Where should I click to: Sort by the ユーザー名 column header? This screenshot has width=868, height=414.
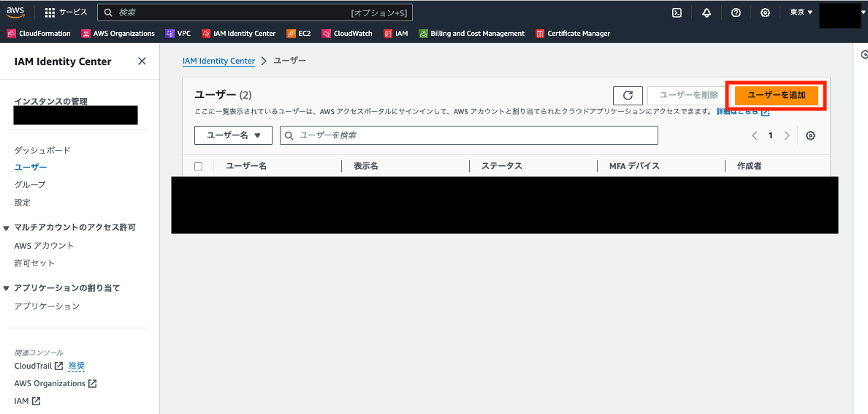coord(246,166)
